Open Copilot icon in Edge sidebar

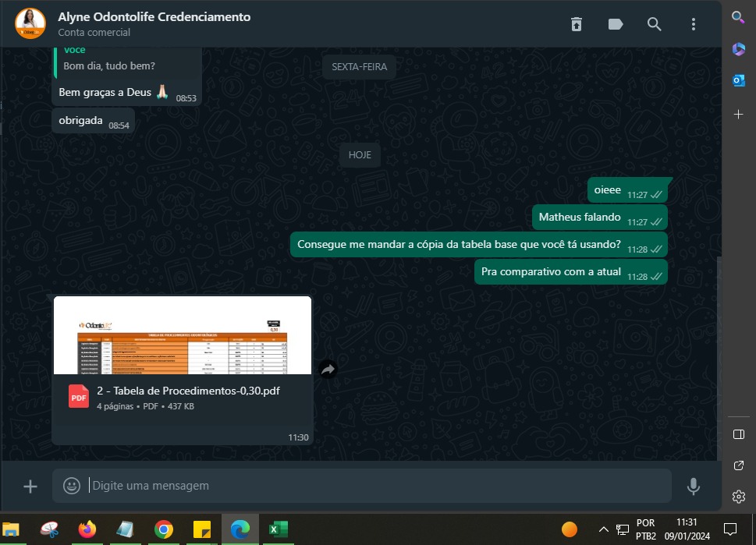pos(738,48)
